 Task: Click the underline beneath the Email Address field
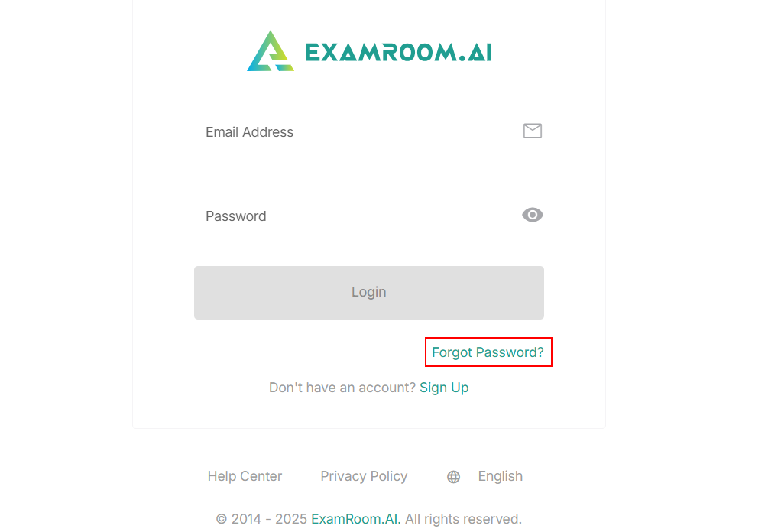[x=368, y=151]
